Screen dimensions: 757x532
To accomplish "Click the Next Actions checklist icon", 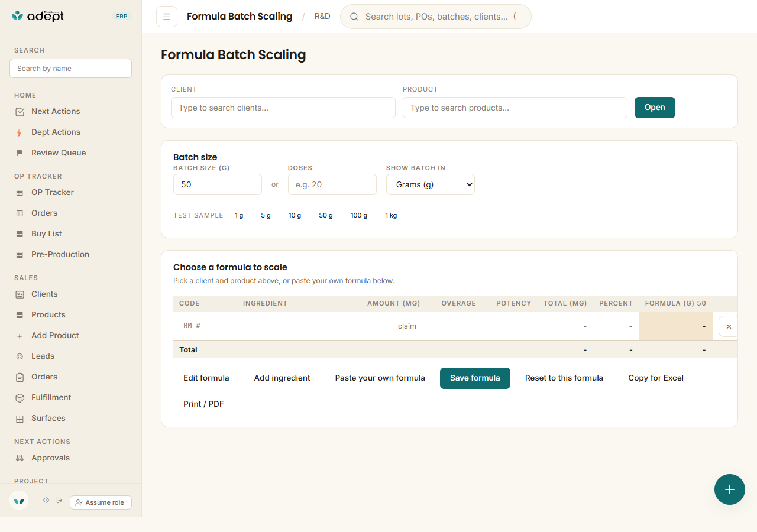I will tap(20, 112).
